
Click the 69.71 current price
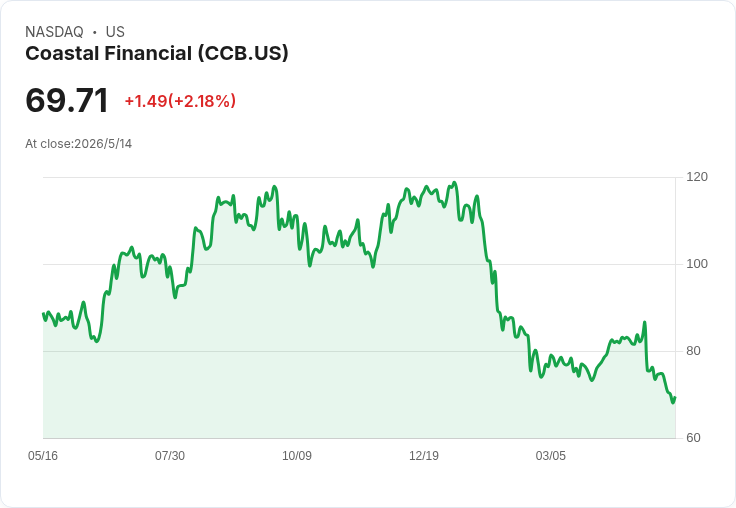pos(67,100)
